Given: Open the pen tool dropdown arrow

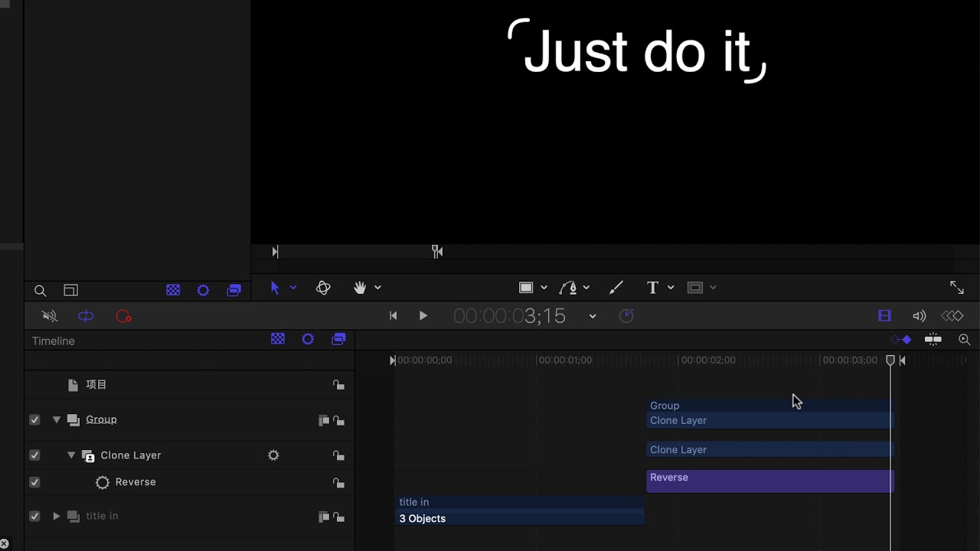Looking at the screenshot, I should pyautogui.click(x=586, y=288).
